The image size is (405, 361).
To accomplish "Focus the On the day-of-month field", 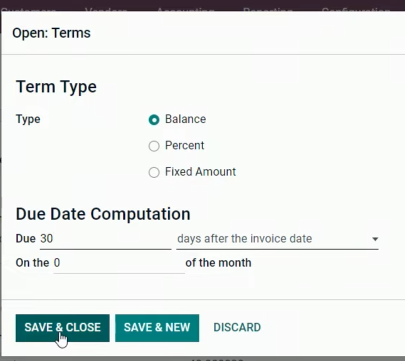I will [119, 263].
